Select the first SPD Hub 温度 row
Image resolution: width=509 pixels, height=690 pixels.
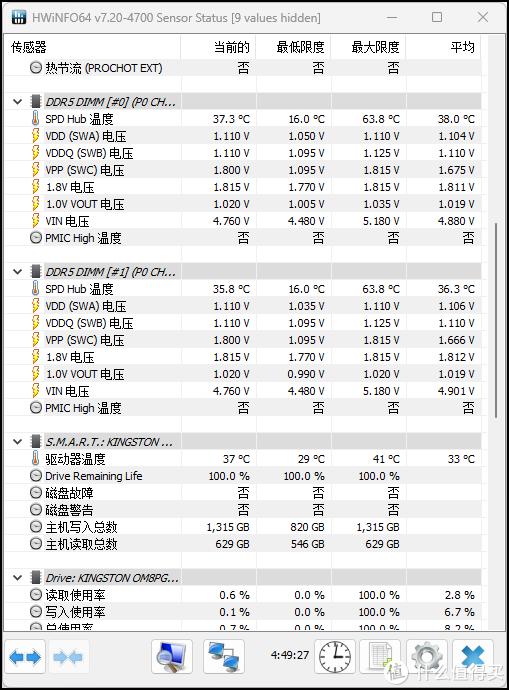click(x=243, y=119)
